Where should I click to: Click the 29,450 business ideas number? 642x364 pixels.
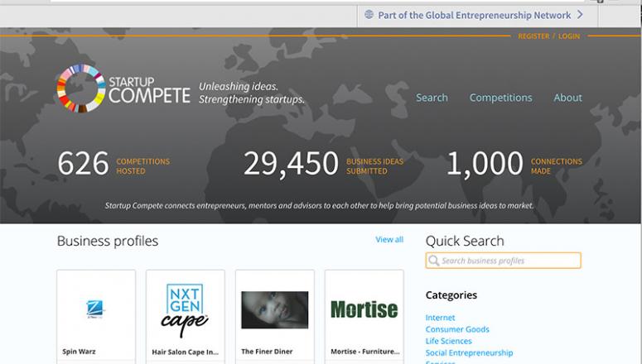[x=291, y=165]
